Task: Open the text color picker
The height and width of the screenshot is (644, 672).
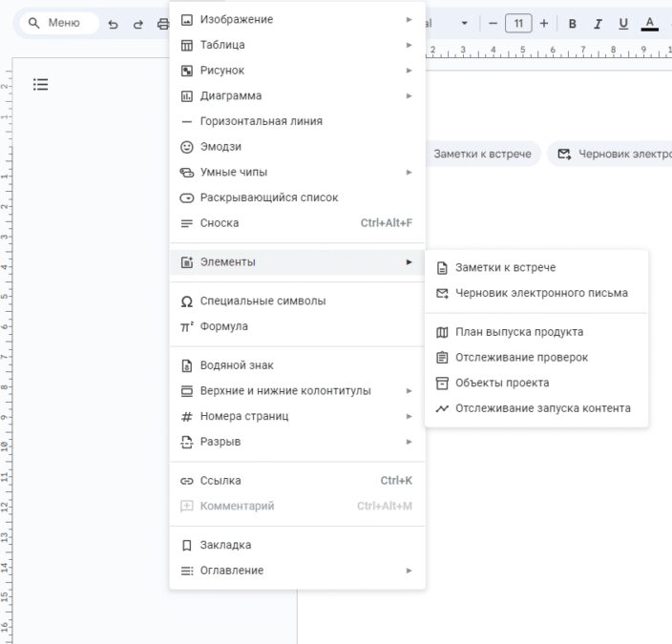Action: point(650,24)
